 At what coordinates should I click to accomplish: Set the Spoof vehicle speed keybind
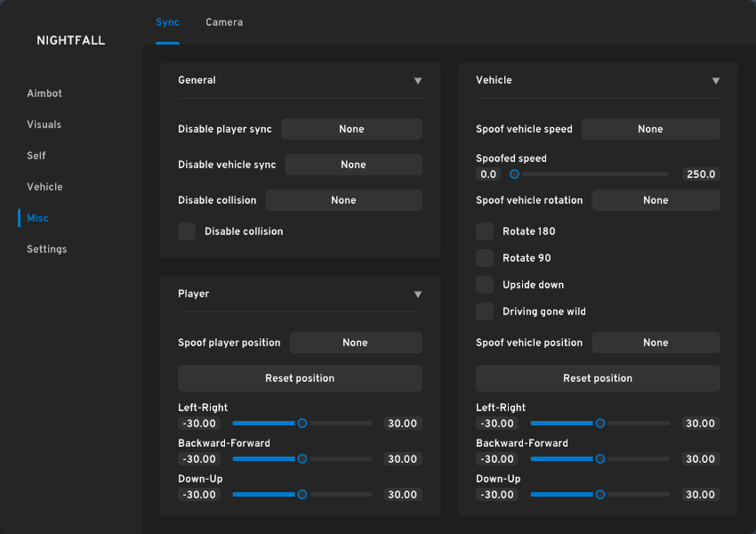tap(650, 129)
